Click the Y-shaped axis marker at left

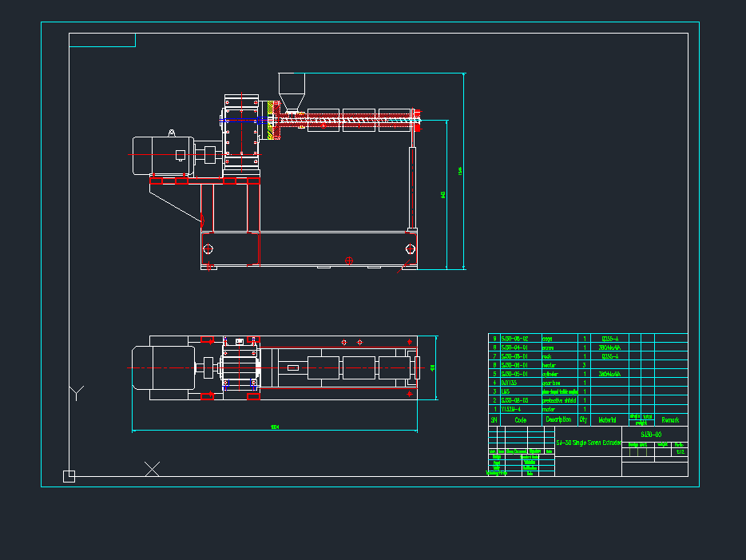(x=77, y=392)
